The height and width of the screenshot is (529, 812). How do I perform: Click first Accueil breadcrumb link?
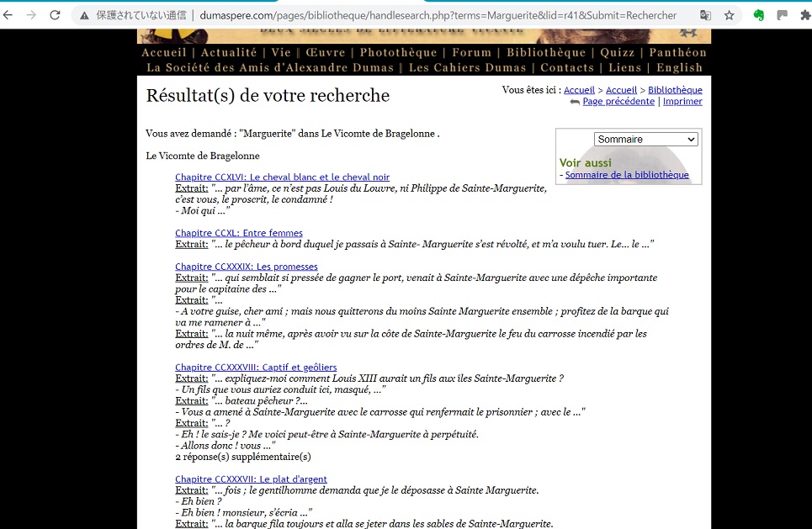[x=579, y=90]
